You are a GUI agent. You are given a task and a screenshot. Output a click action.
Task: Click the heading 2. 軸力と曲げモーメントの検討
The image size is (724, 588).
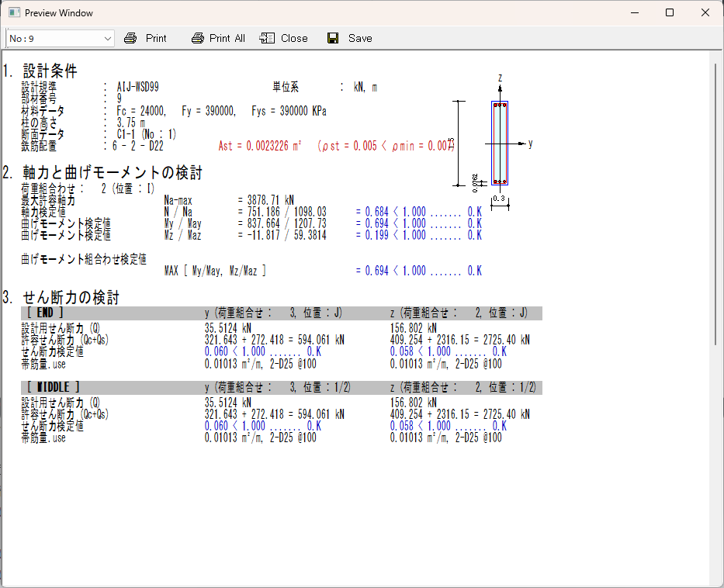[102, 173]
